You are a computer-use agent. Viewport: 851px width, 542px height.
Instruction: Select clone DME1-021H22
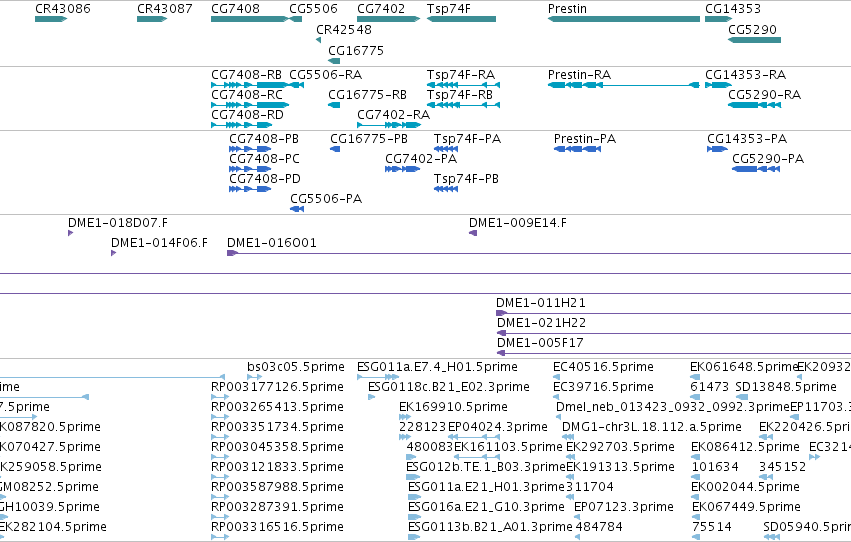pos(674,333)
